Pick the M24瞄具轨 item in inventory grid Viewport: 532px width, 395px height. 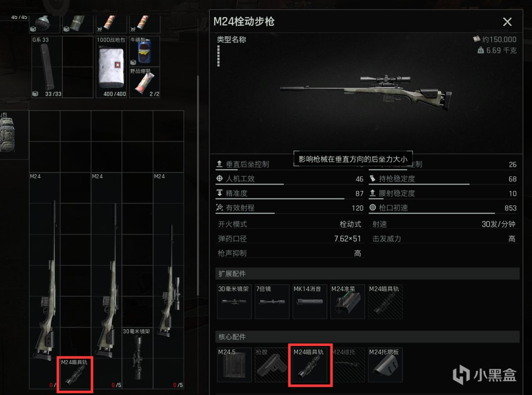(75, 374)
